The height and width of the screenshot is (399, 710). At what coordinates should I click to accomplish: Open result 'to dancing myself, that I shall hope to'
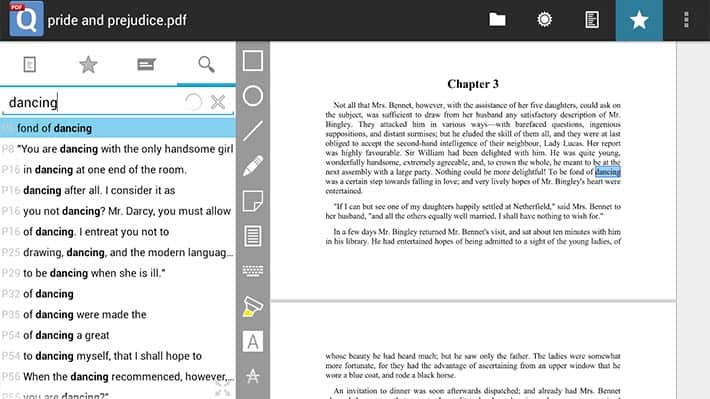tap(118, 356)
